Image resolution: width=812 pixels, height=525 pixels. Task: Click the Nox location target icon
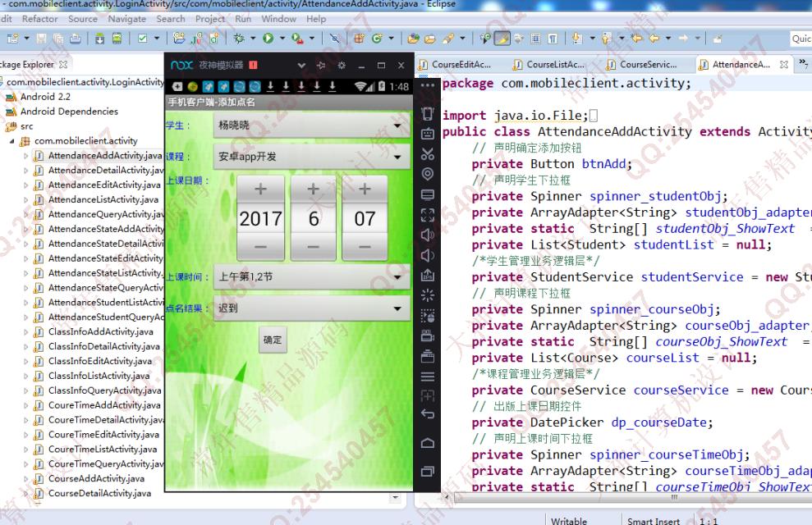427,174
